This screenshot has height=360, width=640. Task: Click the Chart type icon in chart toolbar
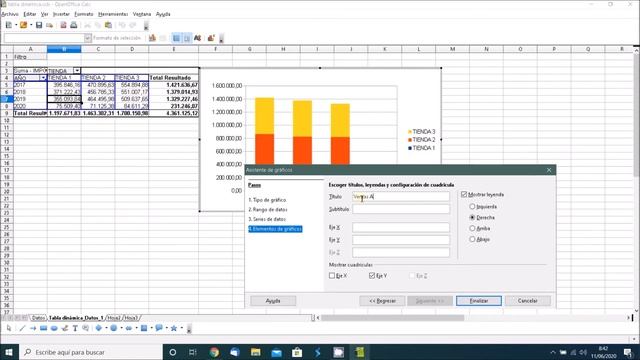point(152,38)
